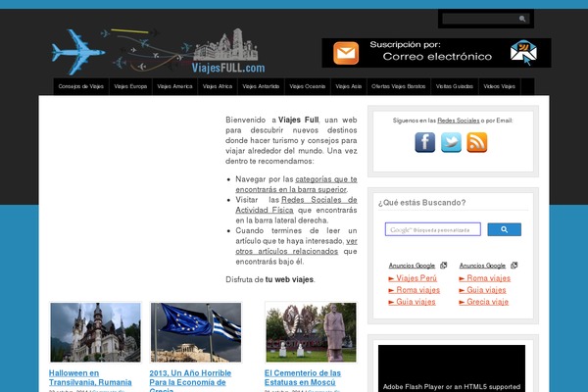Viewport: 588px width, 392px height.
Task: Open Ofertas Viajes Baratos menu item
Action: click(399, 86)
